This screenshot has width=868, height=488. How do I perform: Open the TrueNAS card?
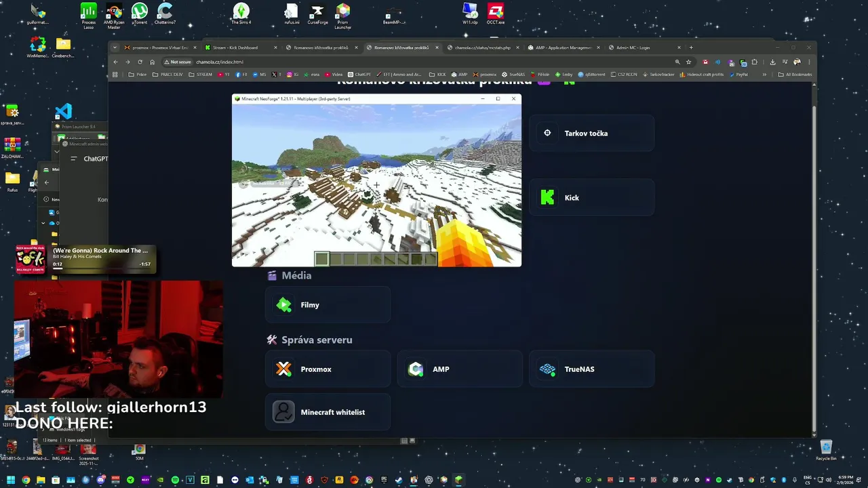(591, 369)
